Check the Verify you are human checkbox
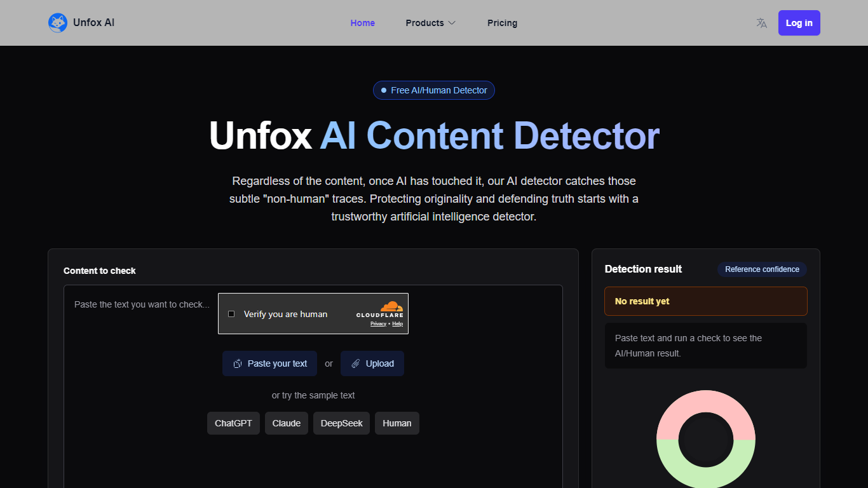 (x=231, y=314)
